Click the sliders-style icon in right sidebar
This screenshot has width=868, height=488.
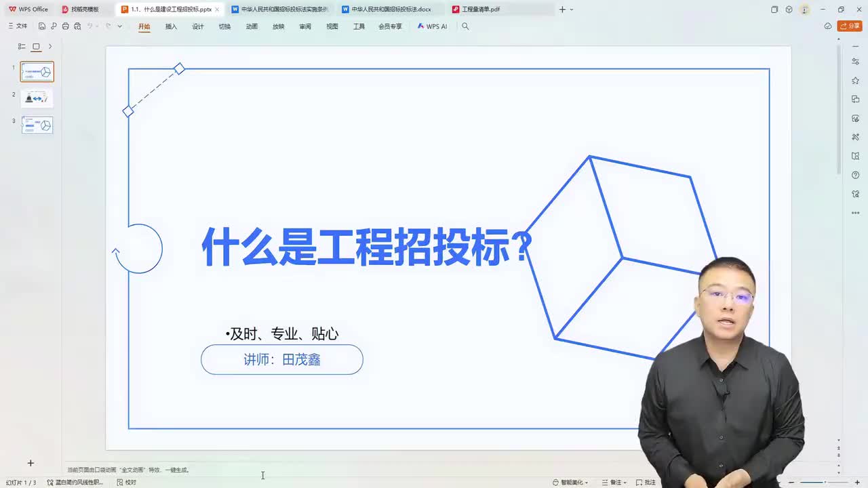(x=856, y=62)
